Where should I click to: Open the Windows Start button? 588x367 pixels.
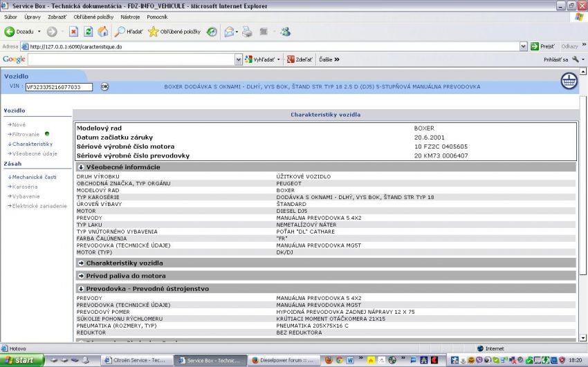point(22,360)
